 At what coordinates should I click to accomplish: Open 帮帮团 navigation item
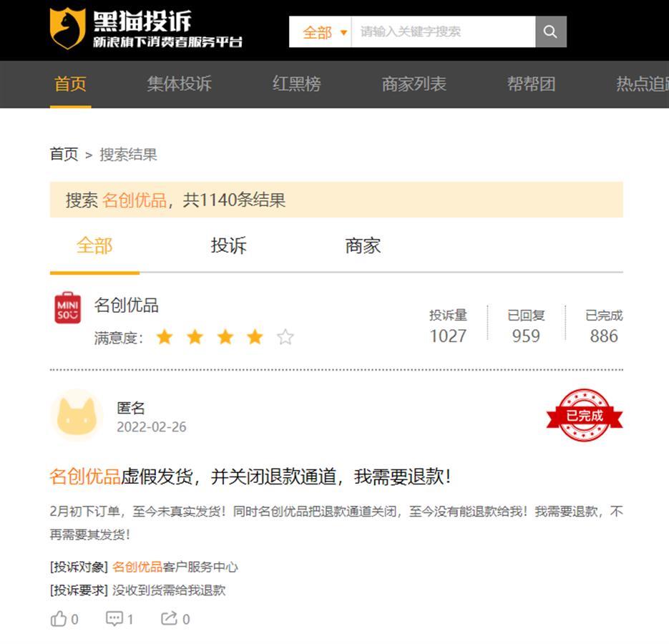531,84
